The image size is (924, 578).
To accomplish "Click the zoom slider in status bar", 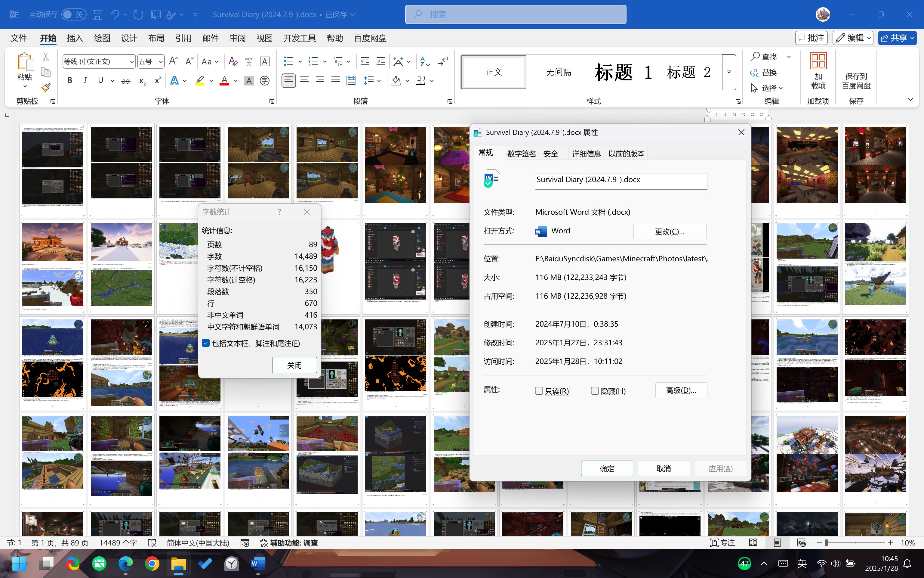I will pos(855,543).
